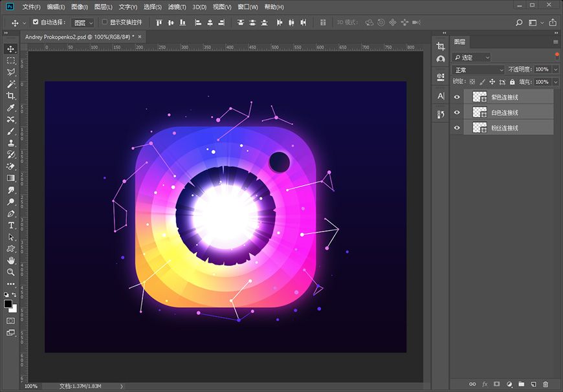Open the 窗口(W) menu
The height and width of the screenshot is (392, 563).
[248, 7]
